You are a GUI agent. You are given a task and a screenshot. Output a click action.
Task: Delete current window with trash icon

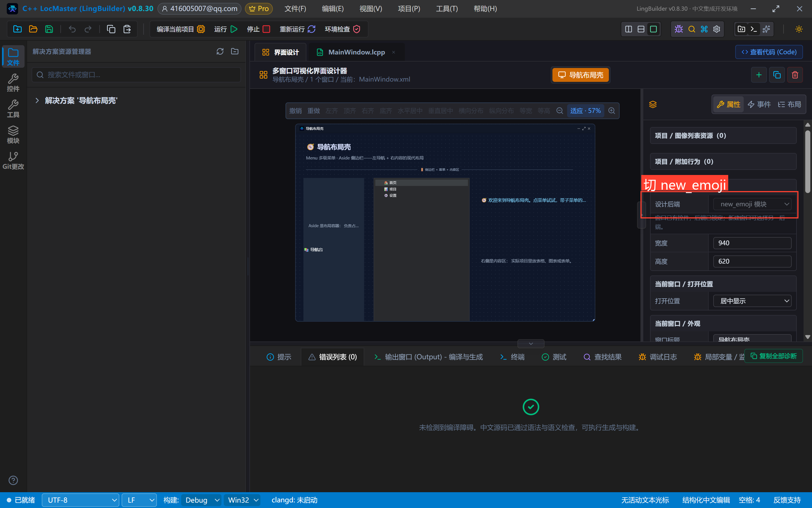point(795,75)
